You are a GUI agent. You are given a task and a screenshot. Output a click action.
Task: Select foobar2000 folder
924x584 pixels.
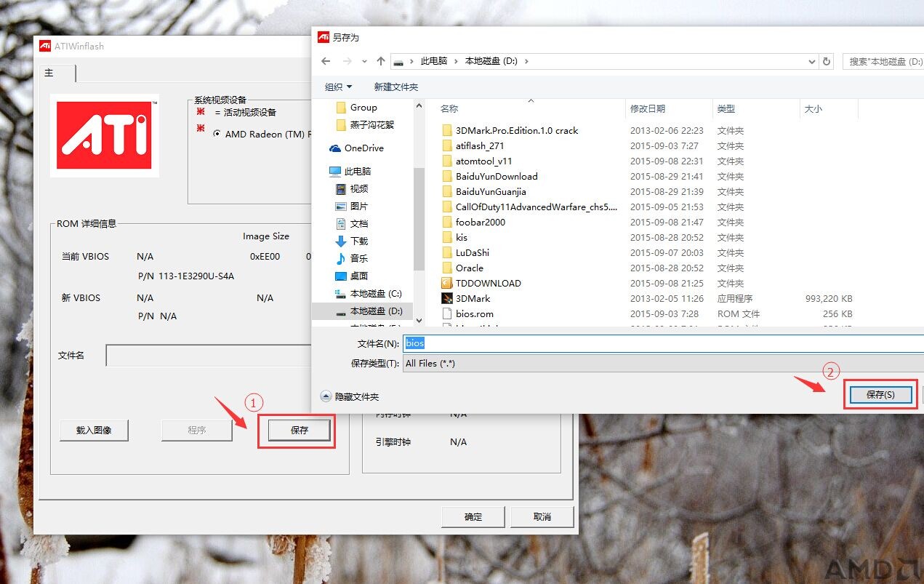pos(473,222)
